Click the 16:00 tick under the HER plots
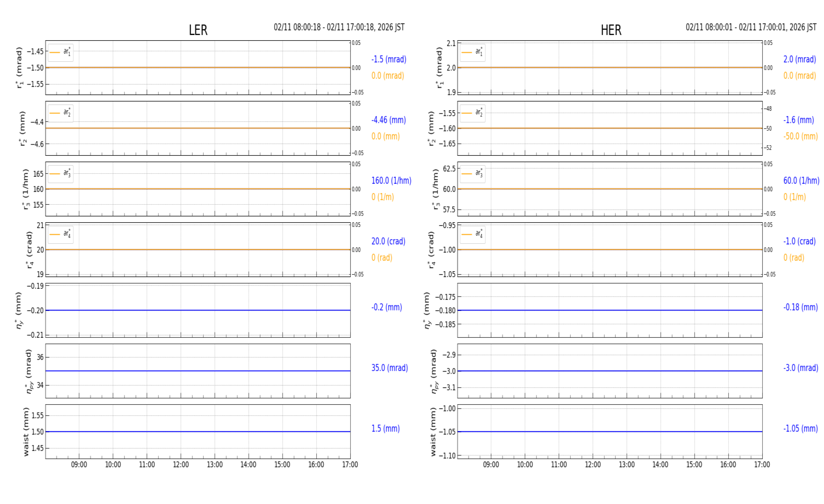Screen dimensions: 824x504 tap(728, 465)
